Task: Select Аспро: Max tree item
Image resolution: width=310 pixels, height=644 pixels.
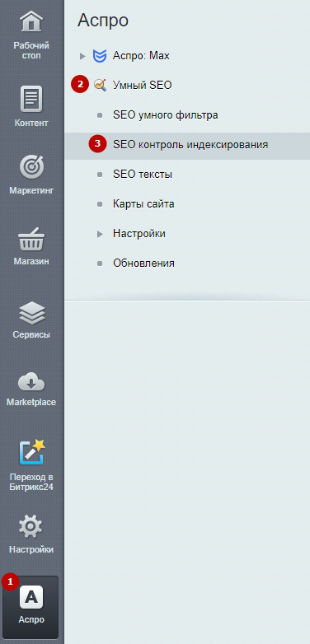Action: click(141, 56)
